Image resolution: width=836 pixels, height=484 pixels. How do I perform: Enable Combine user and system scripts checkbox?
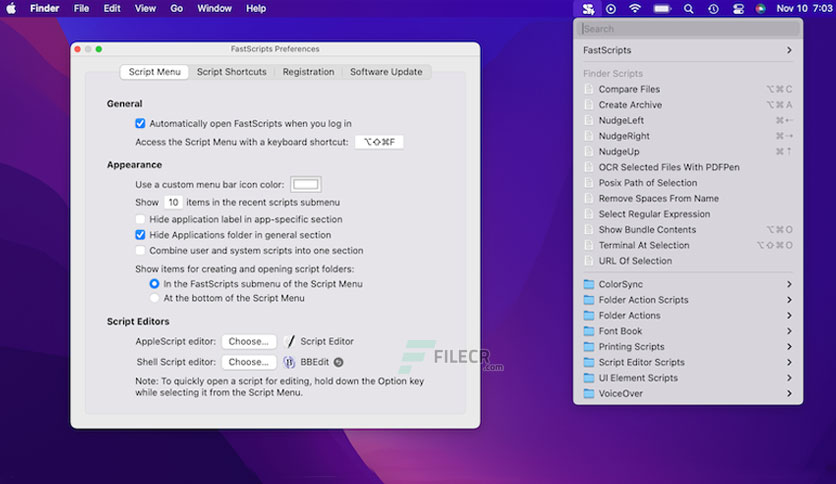point(140,251)
